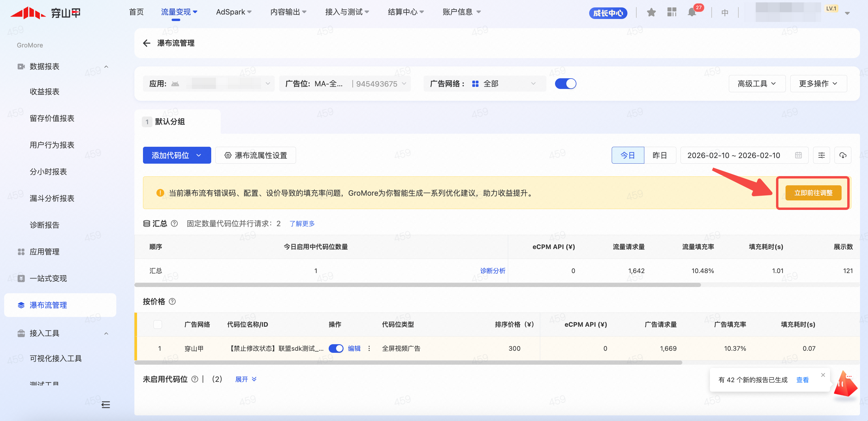Switch to 昨日 date tab
This screenshot has width=868, height=421.
659,155
